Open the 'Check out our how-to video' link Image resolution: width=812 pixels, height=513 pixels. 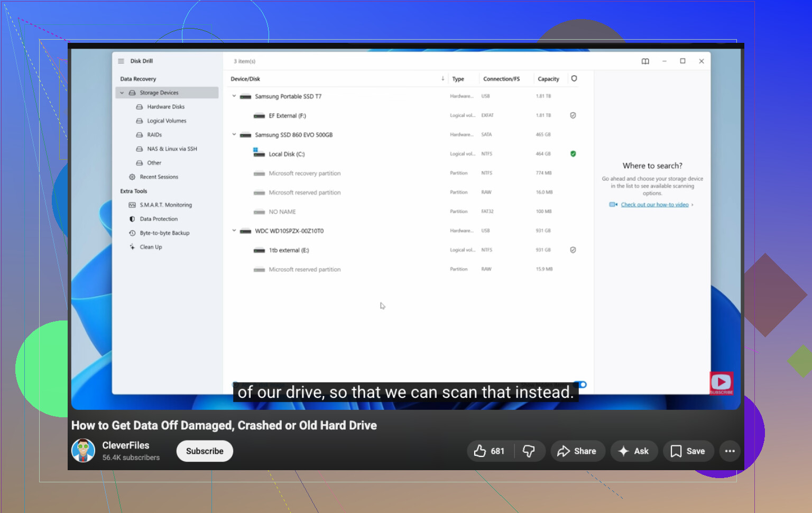[x=654, y=205]
